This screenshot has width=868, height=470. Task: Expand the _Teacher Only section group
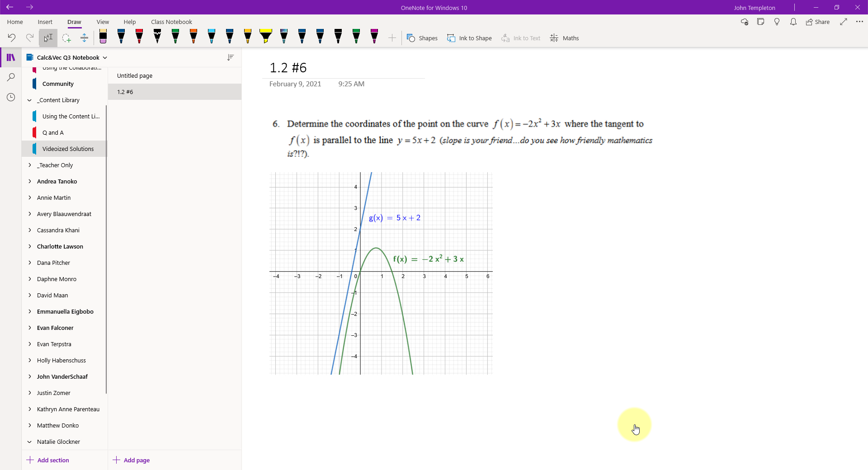(30, 165)
